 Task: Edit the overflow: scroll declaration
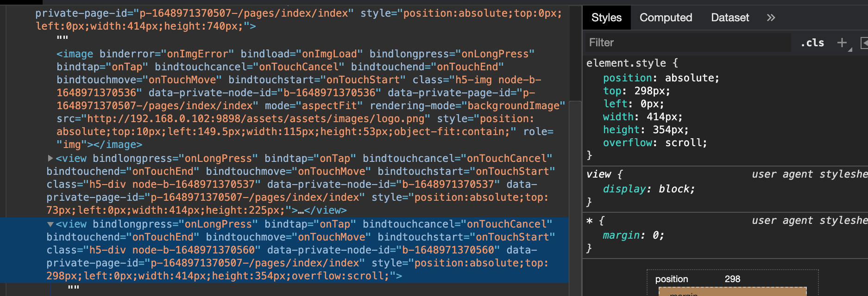(x=654, y=142)
